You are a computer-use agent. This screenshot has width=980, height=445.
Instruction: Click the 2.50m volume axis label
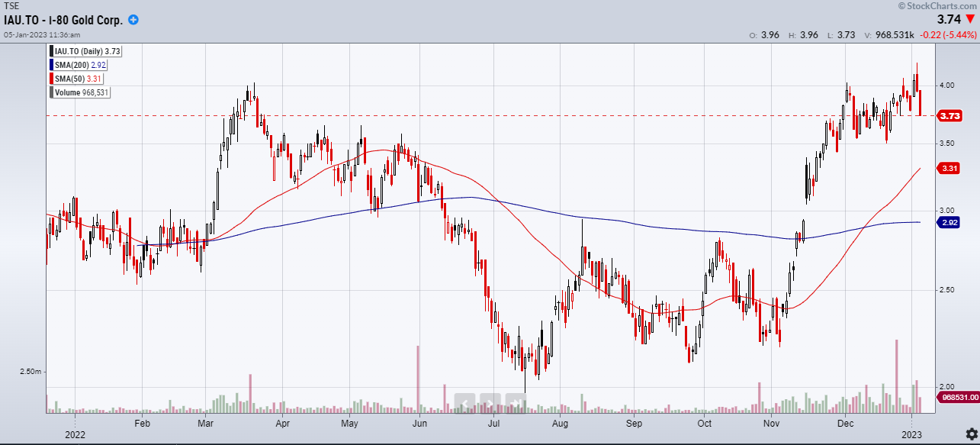31,372
